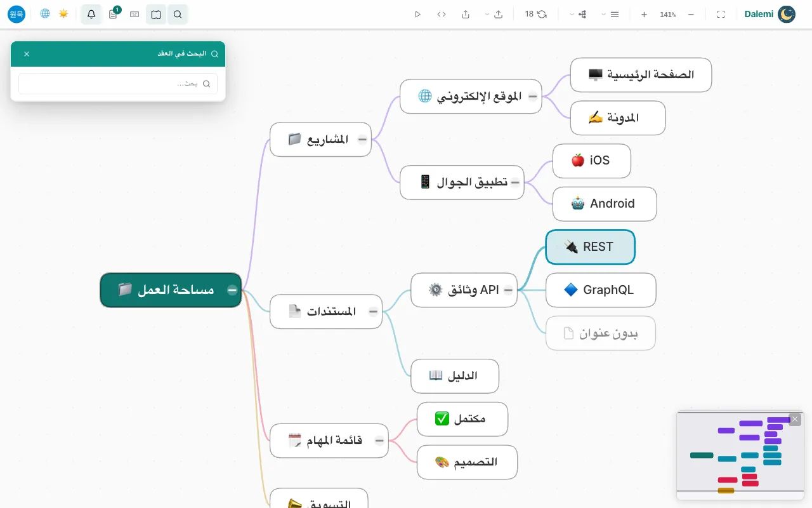Open notifications with the bell icon
The width and height of the screenshot is (812, 508).
pos(91,14)
